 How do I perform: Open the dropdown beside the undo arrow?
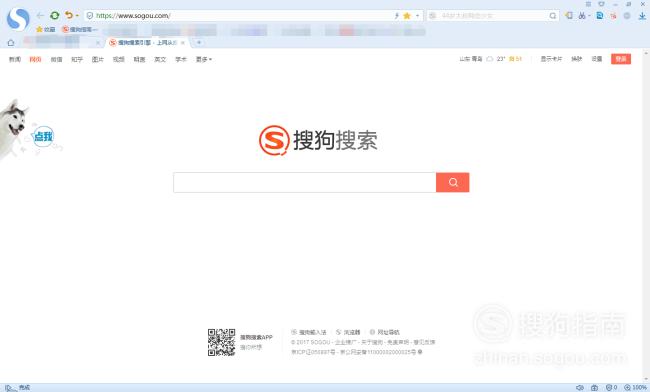click(77, 16)
